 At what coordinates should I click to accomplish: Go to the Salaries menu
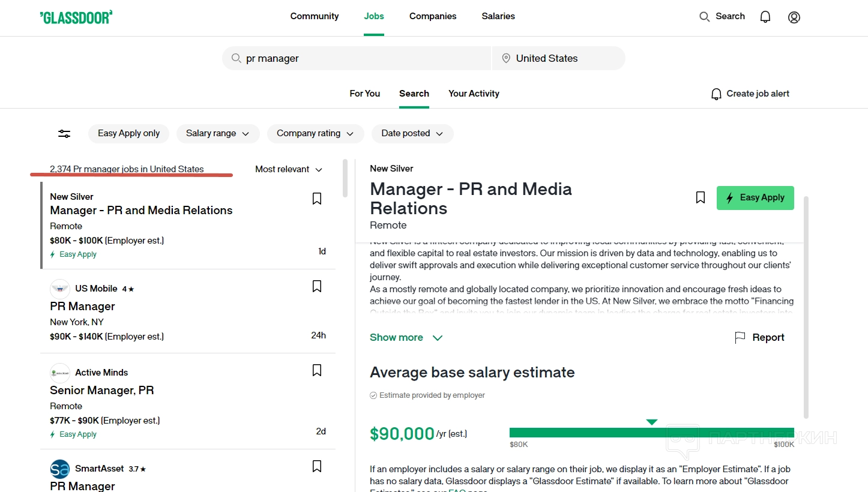click(x=498, y=16)
